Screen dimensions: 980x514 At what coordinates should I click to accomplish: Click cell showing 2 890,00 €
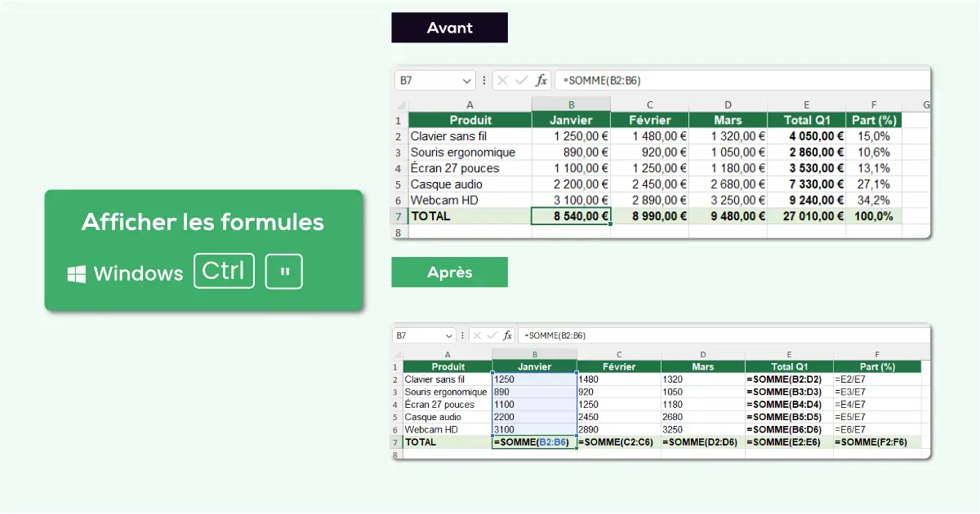click(x=649, y=200)
